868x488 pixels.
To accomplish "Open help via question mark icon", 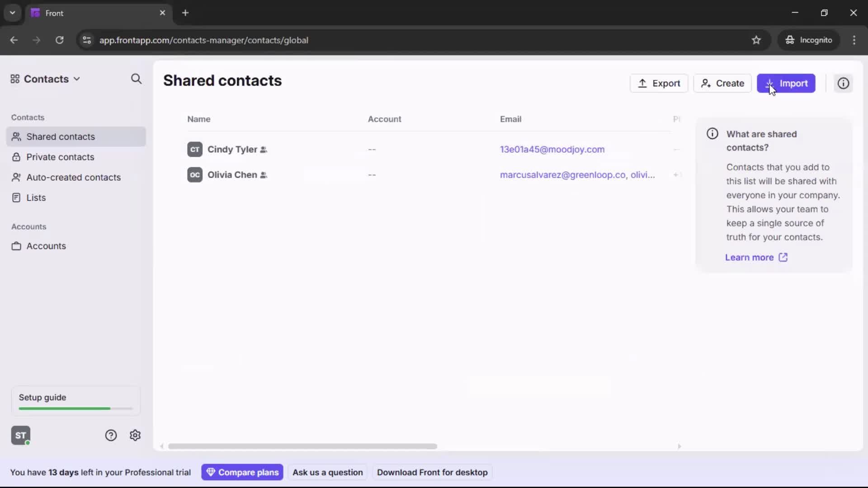I will point(111,435).
